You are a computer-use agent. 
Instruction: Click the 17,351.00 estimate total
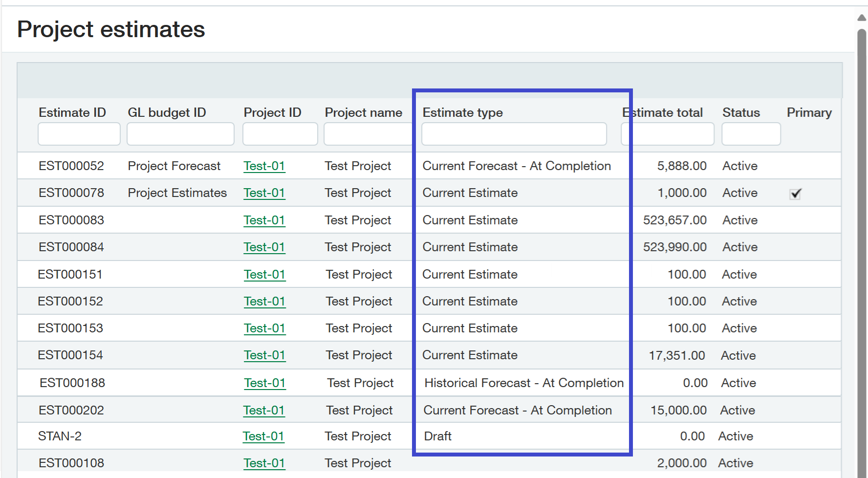point(677,356)
